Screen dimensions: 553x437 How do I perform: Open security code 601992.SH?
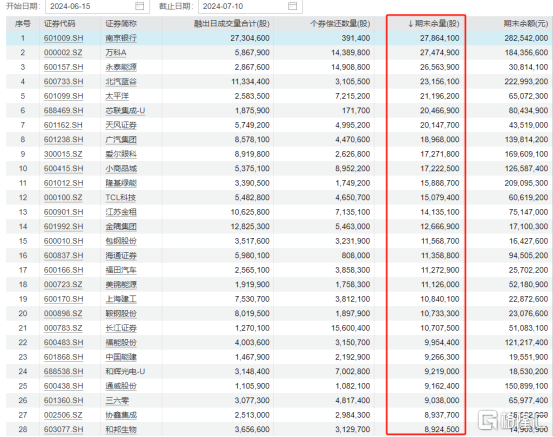[63, 226]
